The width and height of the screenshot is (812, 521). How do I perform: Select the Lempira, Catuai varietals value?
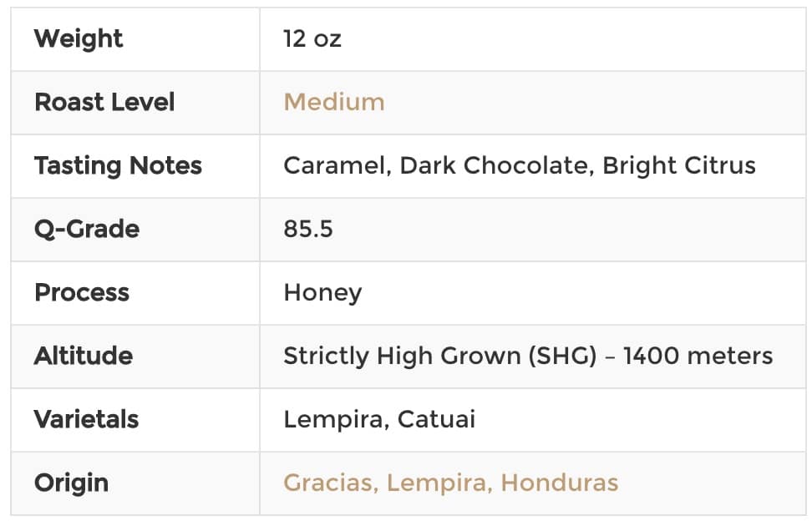click(379, 420)
